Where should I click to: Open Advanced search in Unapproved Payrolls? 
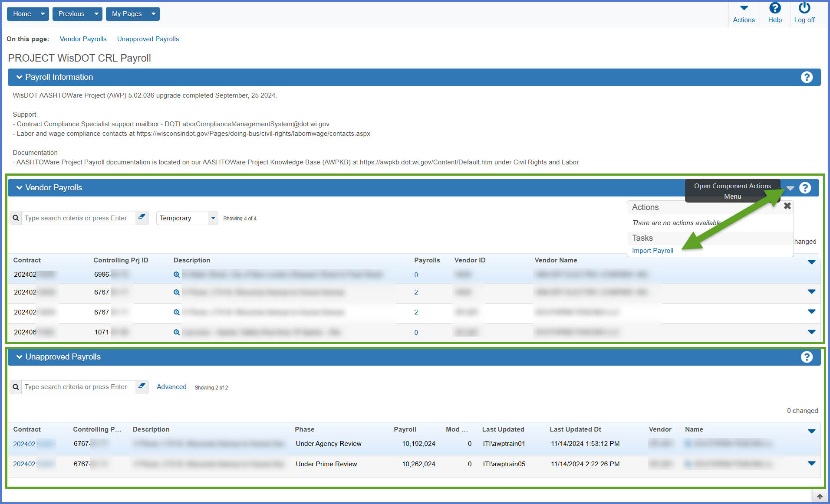(x=171, y=387)
